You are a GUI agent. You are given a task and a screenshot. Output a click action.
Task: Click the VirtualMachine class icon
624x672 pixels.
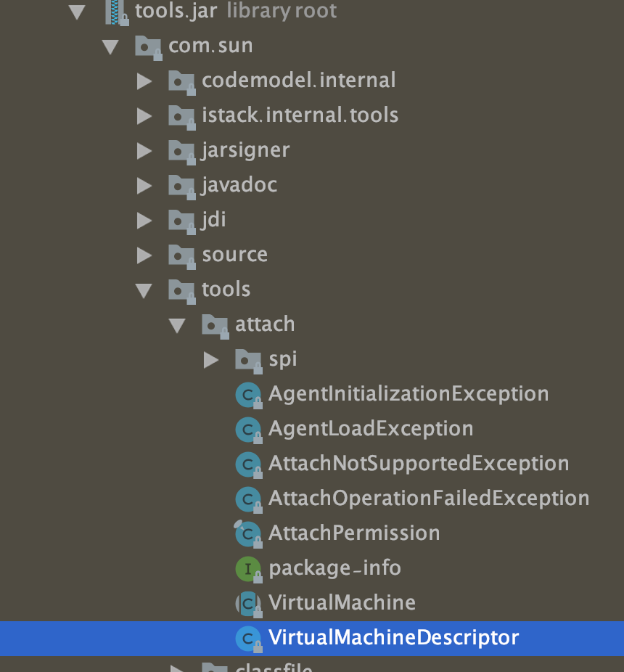(x=249, y=603)
